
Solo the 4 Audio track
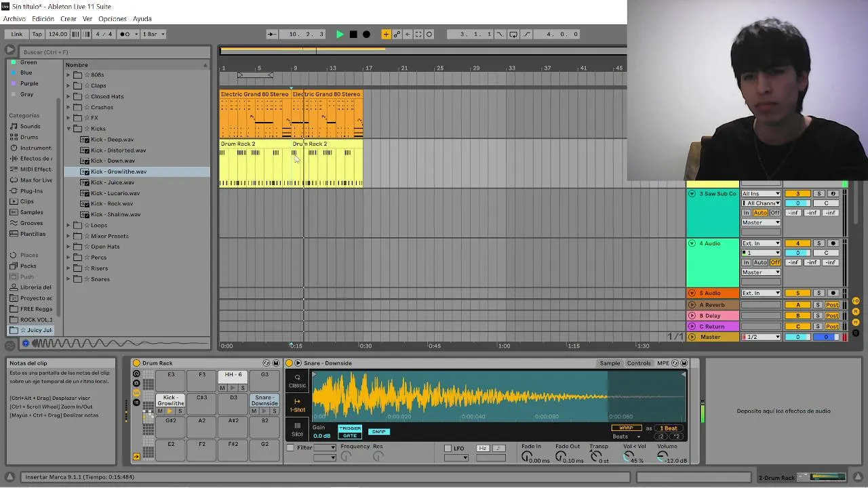(x=818, y=243)
